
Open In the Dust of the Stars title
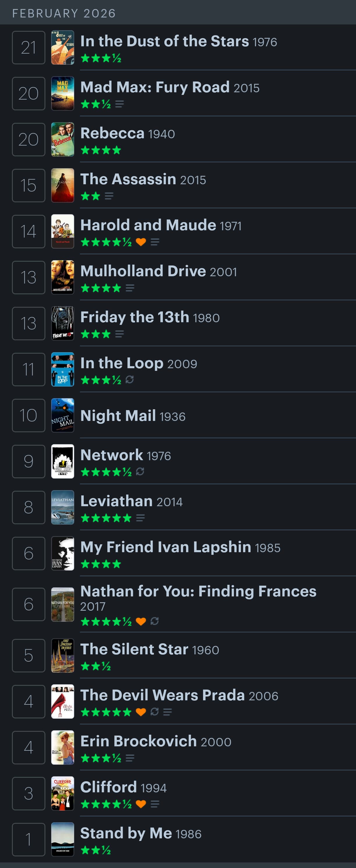click(164, 41)
